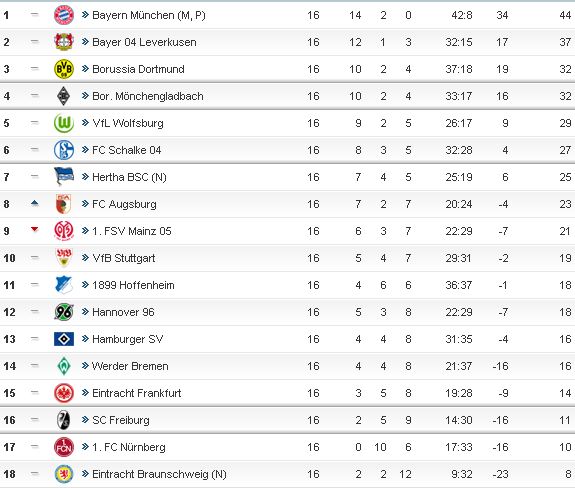Click the Hamburger SV diamond logo

click(64, 339)
